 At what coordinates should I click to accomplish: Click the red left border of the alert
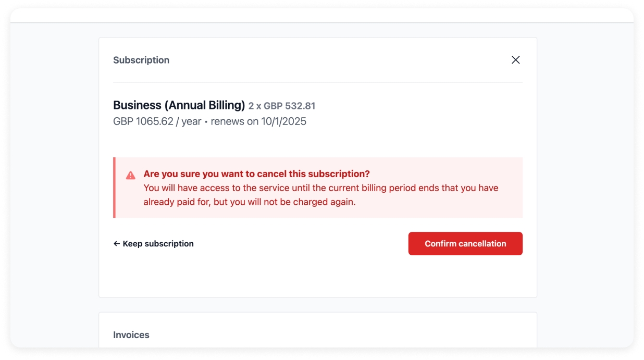[114, 188]
